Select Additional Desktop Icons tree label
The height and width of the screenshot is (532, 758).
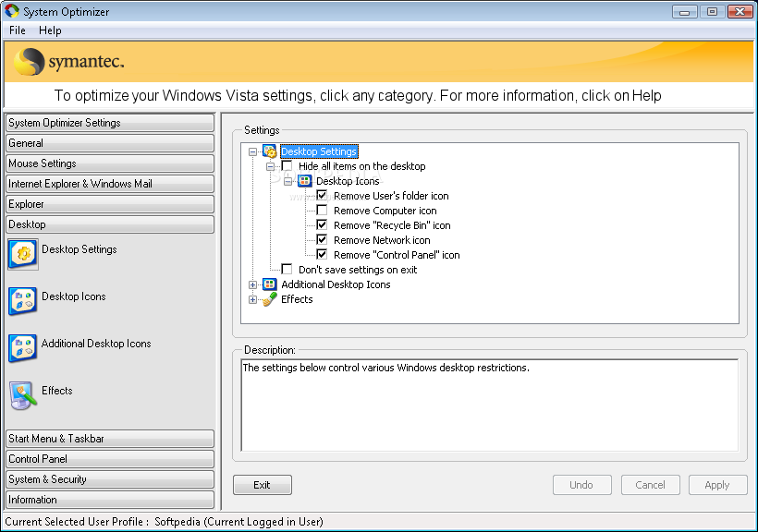(x=336, y=284)
